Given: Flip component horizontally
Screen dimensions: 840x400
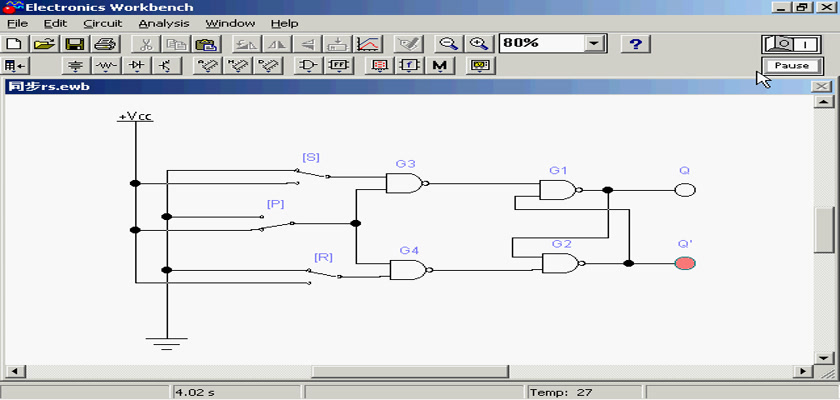Looking at the screenshot, I should tap(276, 44).
